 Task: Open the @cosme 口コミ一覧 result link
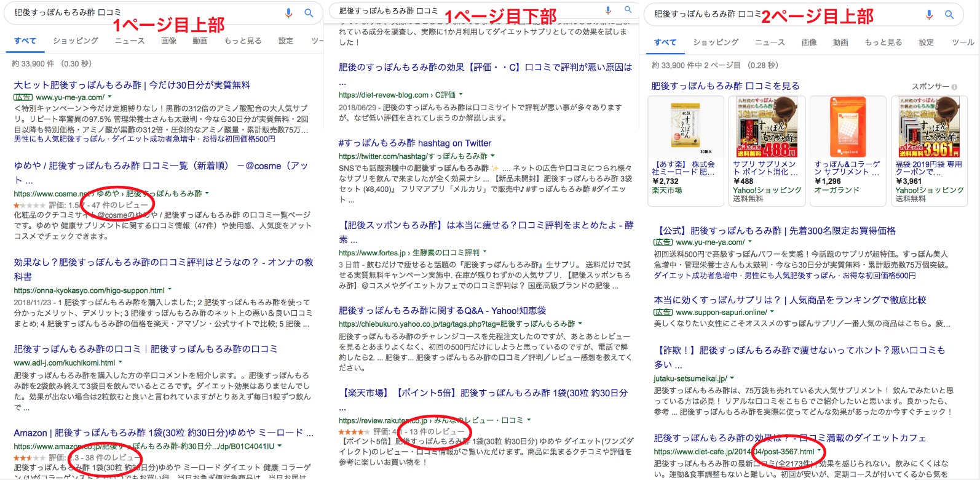161,172
